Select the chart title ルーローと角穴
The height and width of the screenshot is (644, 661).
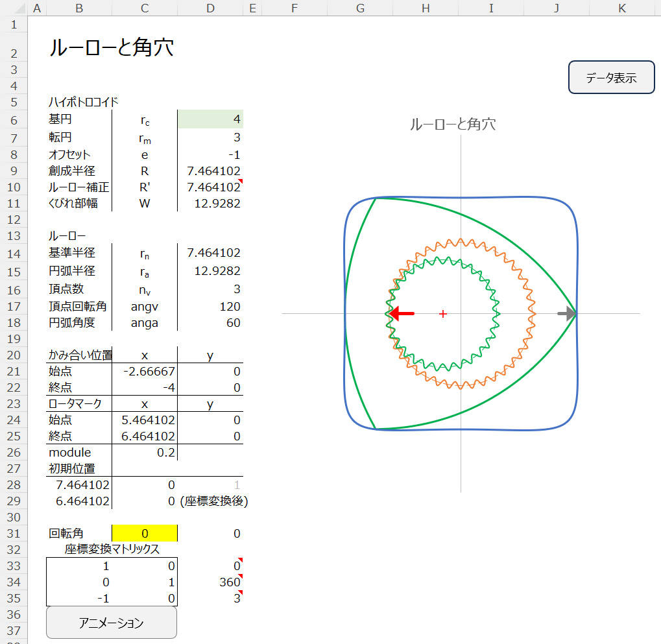(452, 125)
